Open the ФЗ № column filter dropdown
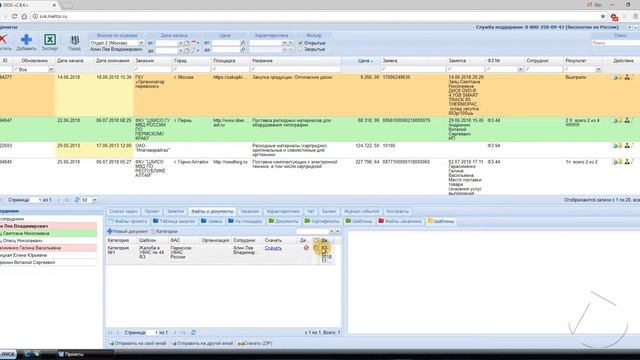 coord(520,70)
